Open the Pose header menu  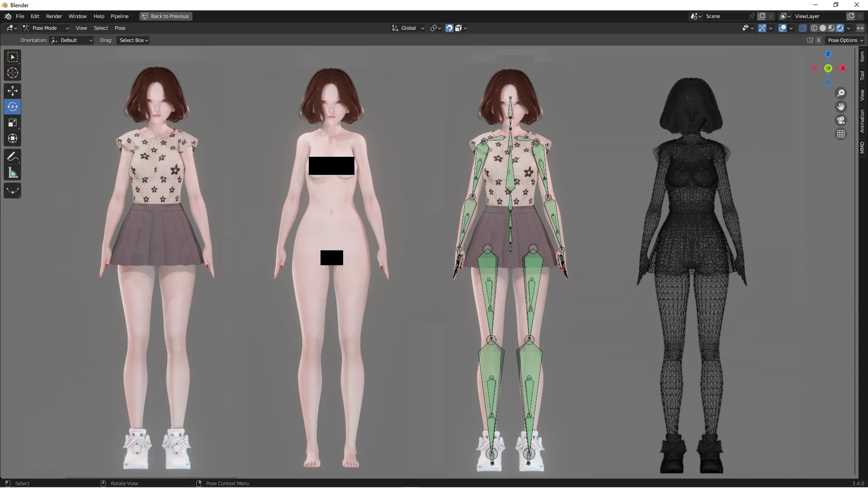click(x=120, y=28)
